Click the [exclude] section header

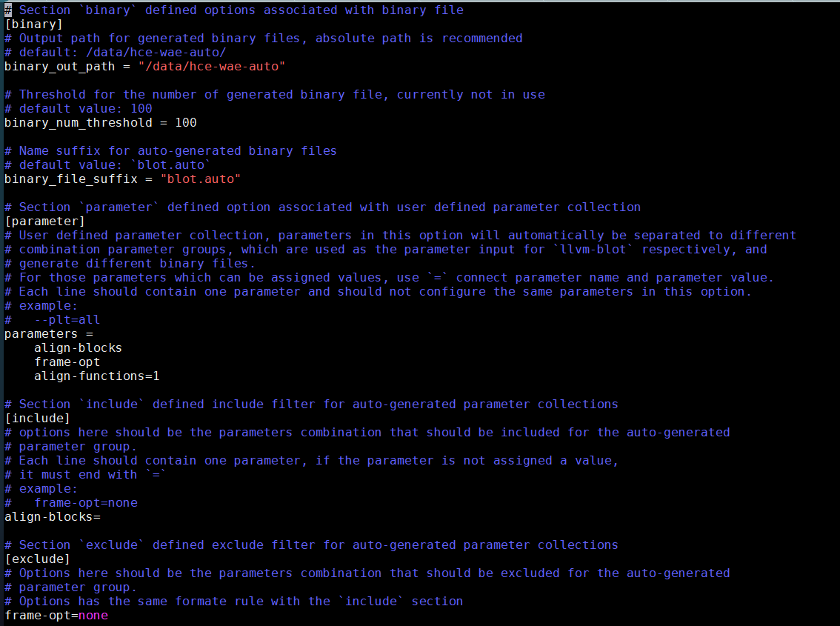coord(38,559)
